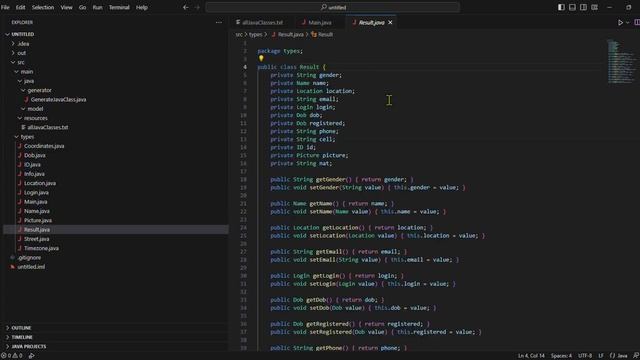
Task: Open the run options dropdown arrow
Action: [628, 22]
